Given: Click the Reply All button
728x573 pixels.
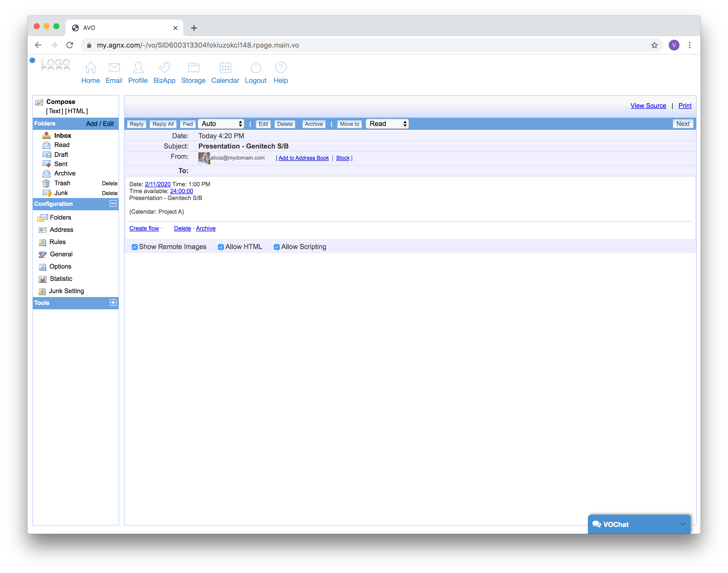Looking at the screenshot, I should 163,124.
